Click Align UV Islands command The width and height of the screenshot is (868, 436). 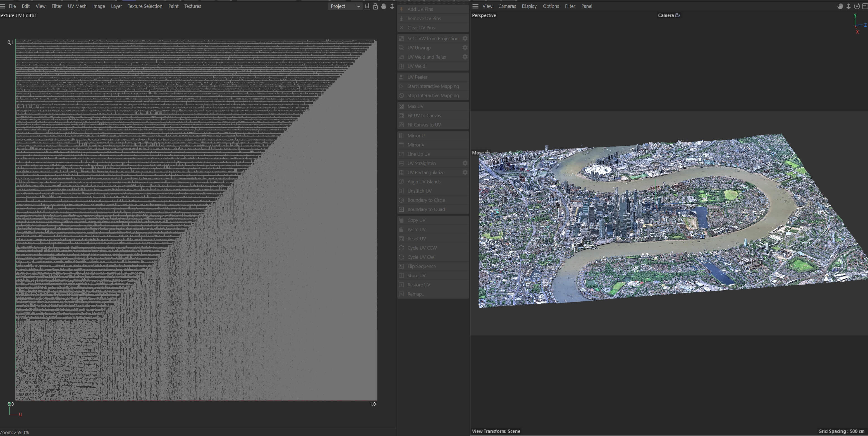(x=433, y=182)
